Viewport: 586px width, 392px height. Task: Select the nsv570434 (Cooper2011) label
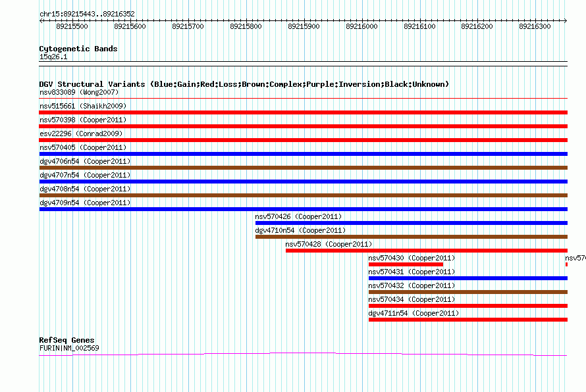coord(412,299)
